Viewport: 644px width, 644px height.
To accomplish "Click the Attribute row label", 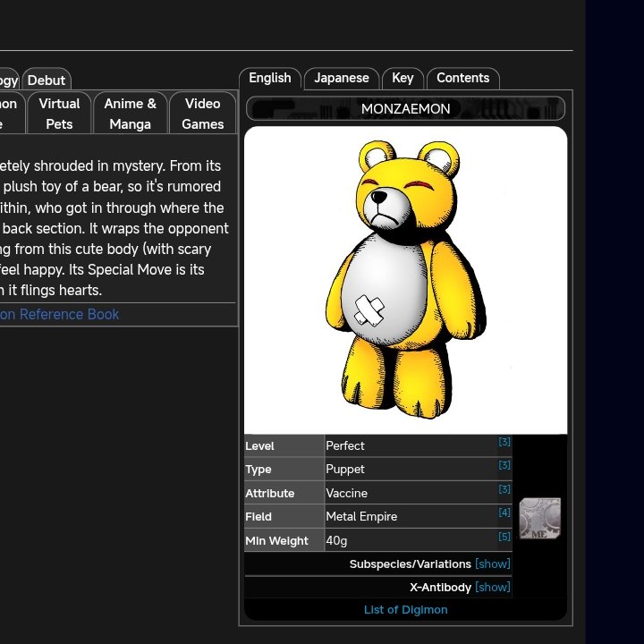I will [270, 493].
